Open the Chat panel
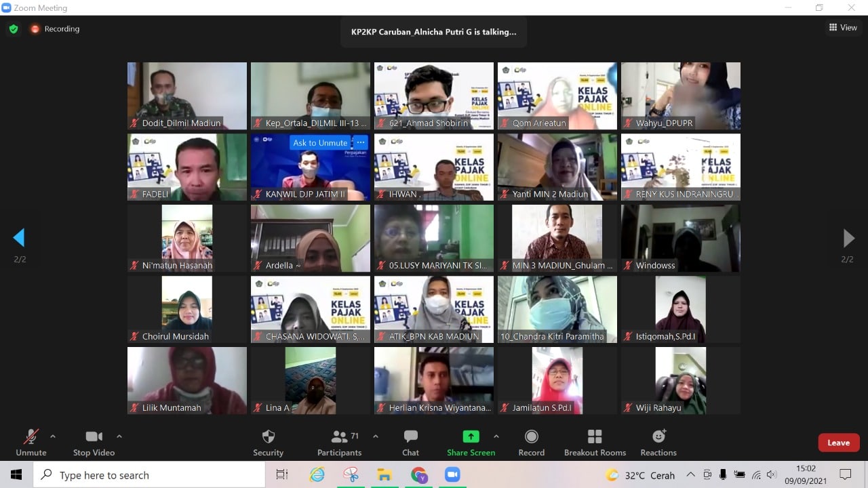 tap(410, 443)
